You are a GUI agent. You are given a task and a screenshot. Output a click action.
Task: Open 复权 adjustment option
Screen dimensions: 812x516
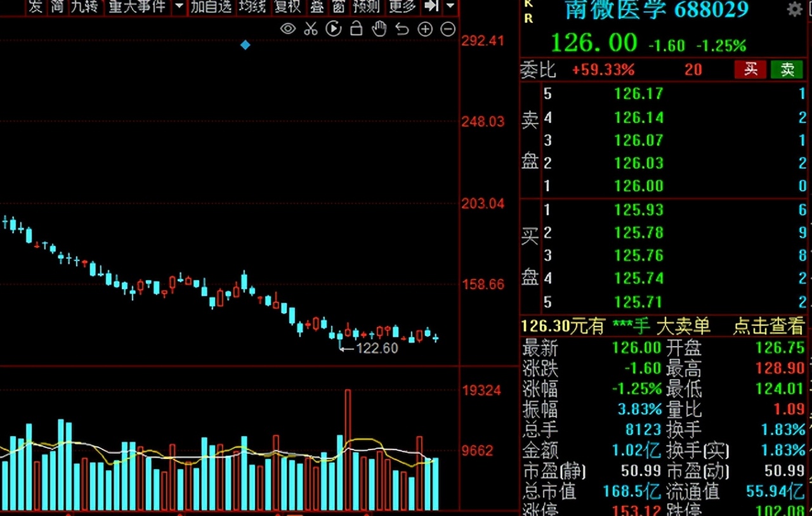click(x=287, y=6)
